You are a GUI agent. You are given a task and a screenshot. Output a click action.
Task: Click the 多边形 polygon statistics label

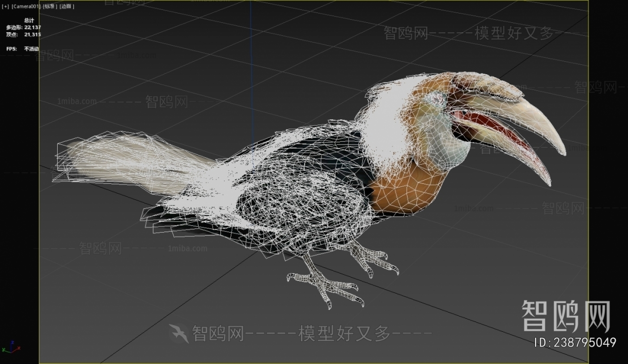[14, 27]
